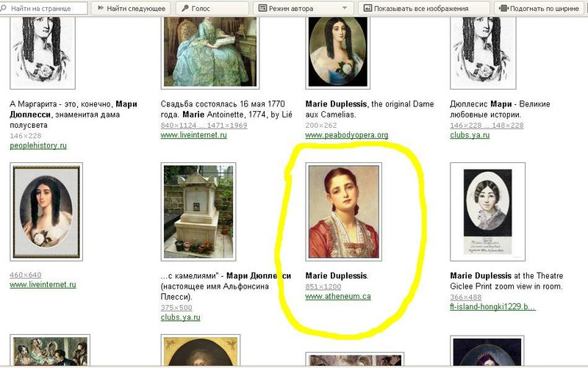Click the 851×1200 size link
Viewport: 588px width, 368px height.
[323, 286]
